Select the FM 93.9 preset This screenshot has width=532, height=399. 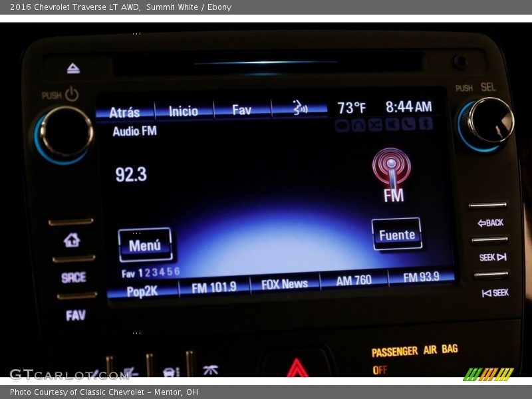click(421, 277)
